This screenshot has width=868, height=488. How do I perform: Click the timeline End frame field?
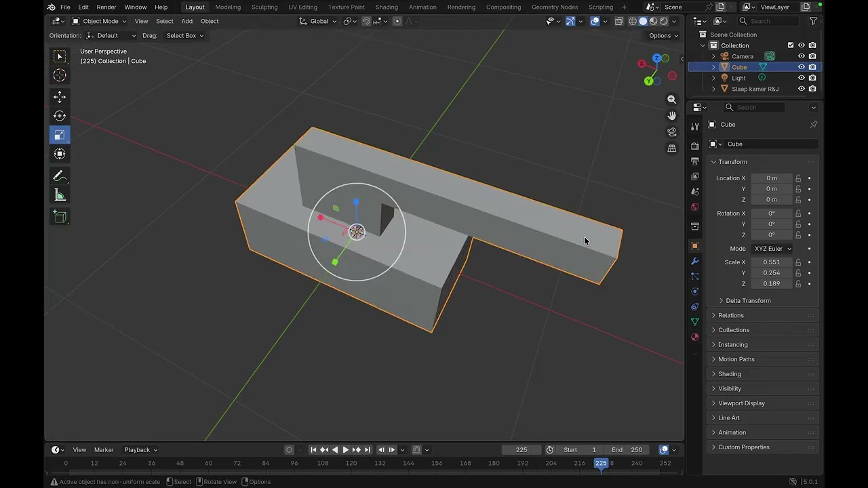[627, 450]
